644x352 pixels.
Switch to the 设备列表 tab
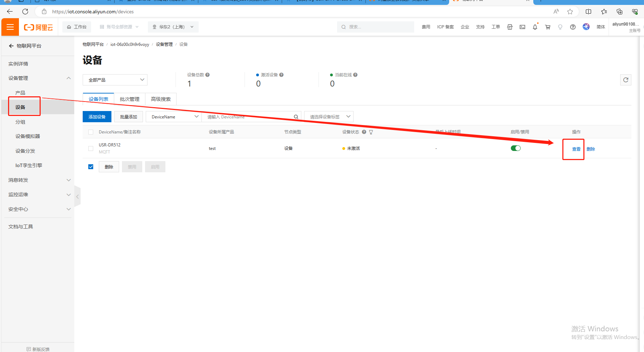(98, 99)
